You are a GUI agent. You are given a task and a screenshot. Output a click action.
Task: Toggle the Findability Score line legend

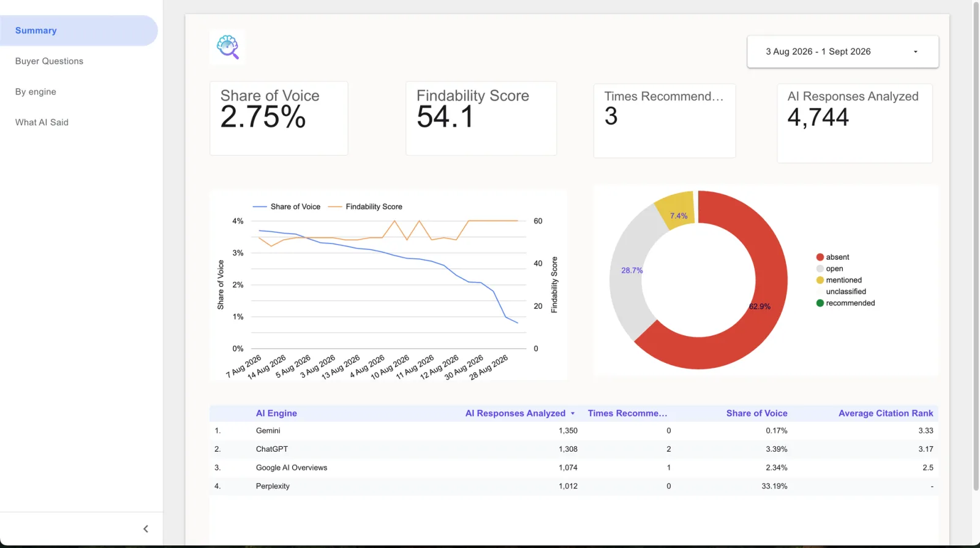365,207
